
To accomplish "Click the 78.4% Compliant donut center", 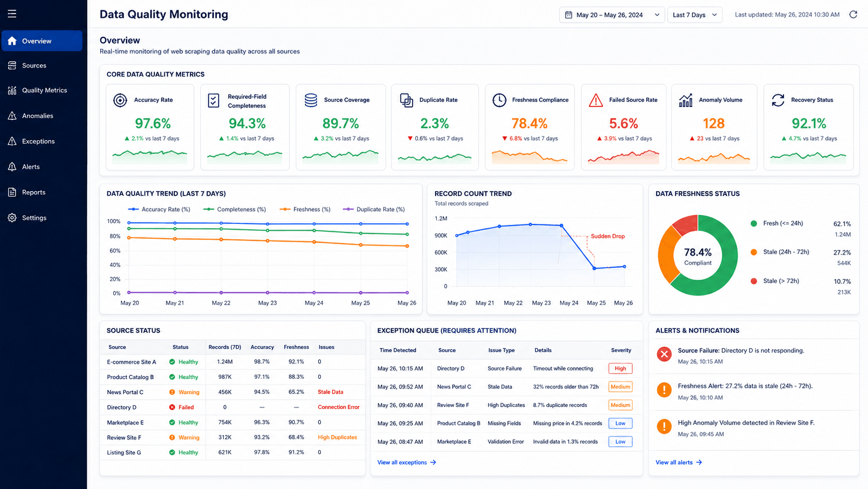I will pyautogui.click(x=698, y=256).
